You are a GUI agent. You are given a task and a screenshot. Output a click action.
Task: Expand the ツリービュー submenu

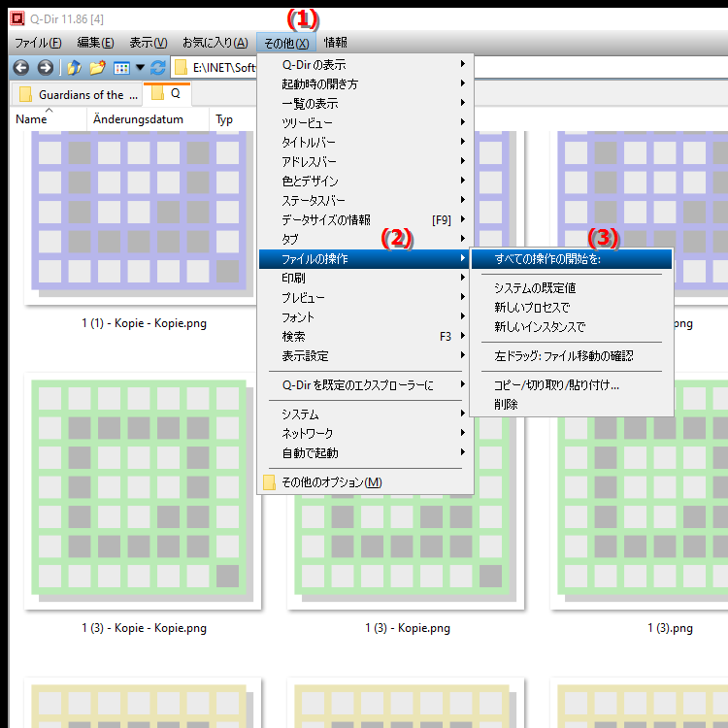(x=364, y=123)
